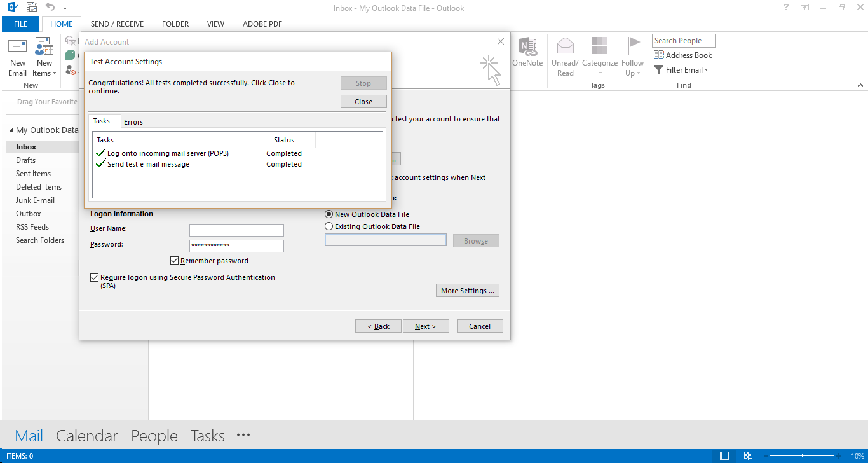
Task: Switch to People in navigation bar
Action: 154,436
